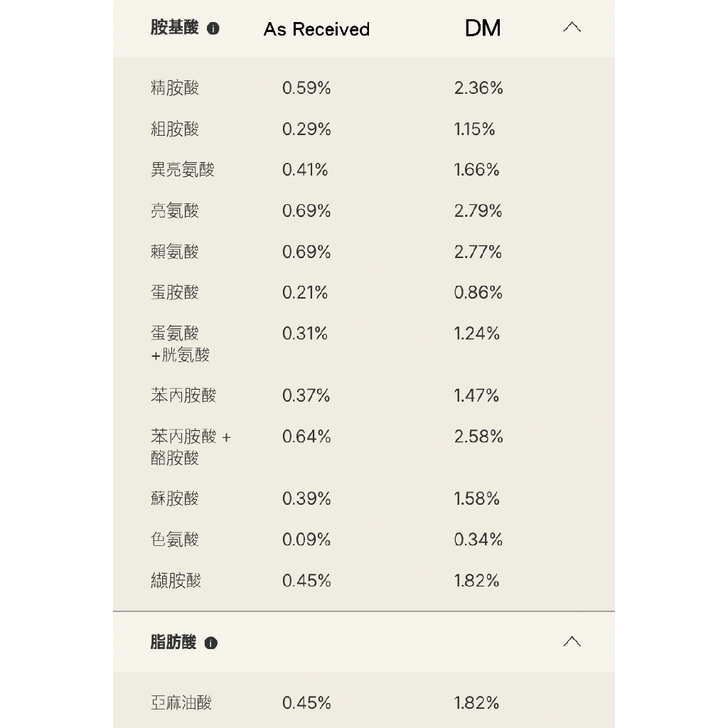The image size is (728, 728).
Task: Collapse the 胺基酸 section with its chevron
Action: point(572,28)
